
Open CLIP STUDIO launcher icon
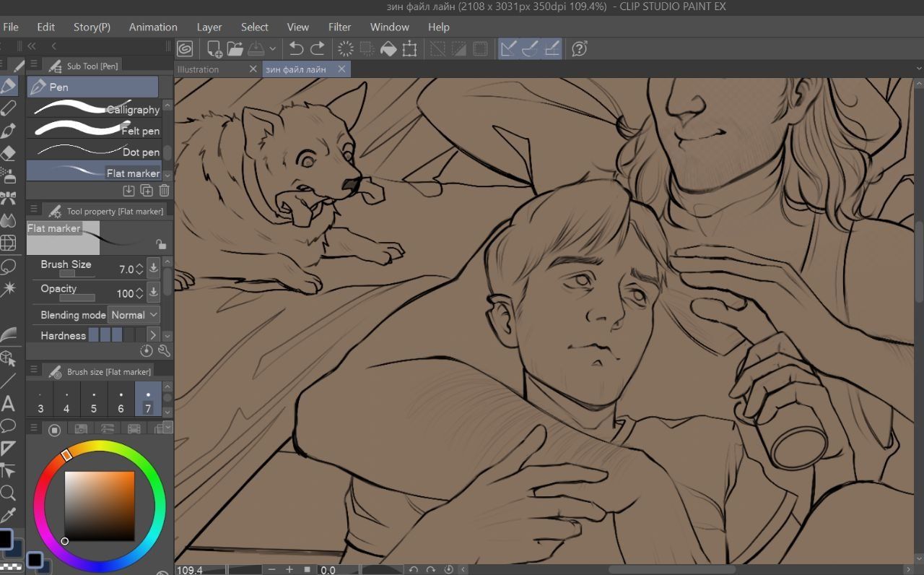pos(185,48)
